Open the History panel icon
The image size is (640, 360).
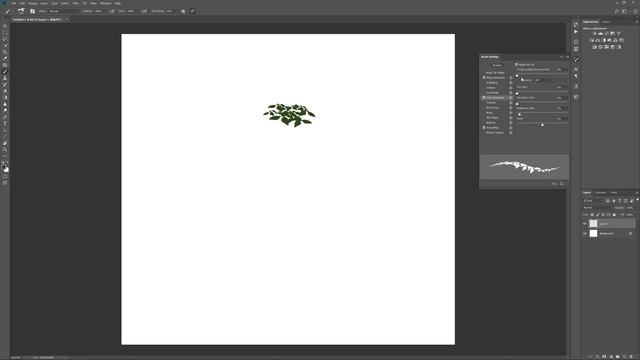pyautogui.click(x=576, y=24)
